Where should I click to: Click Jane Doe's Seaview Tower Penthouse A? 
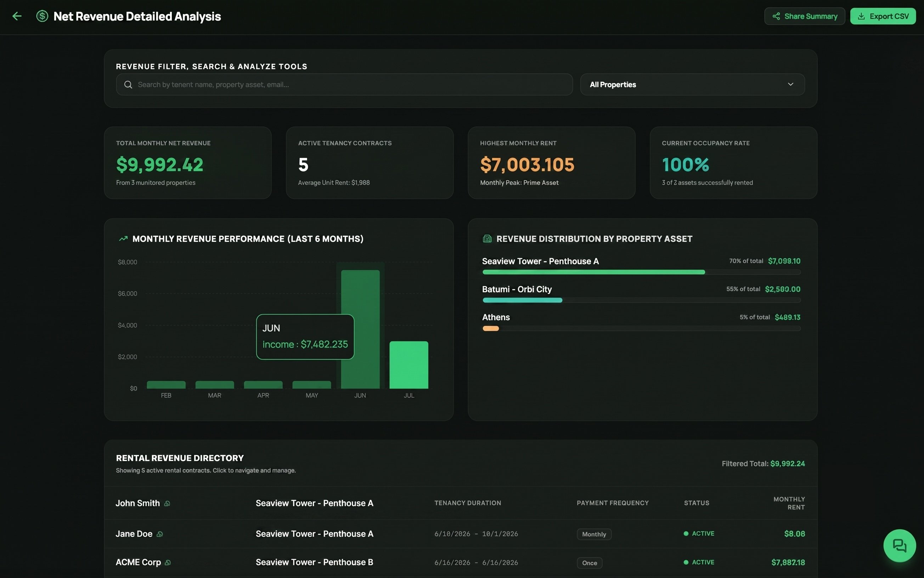tap(314, 534)
